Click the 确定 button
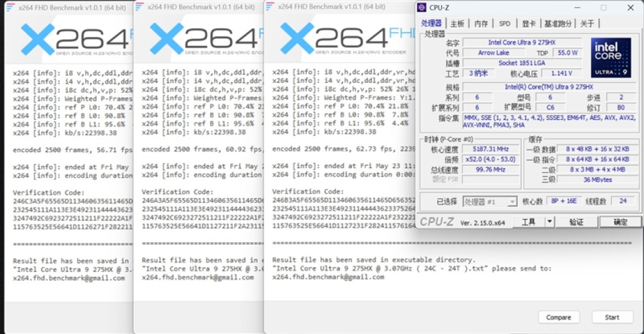 [x=620, y=222]
